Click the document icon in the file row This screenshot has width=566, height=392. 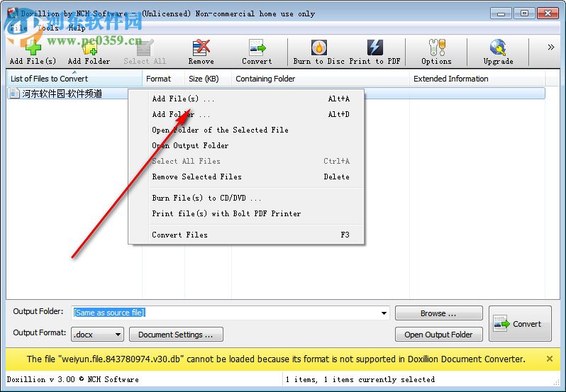click(15, 94)
